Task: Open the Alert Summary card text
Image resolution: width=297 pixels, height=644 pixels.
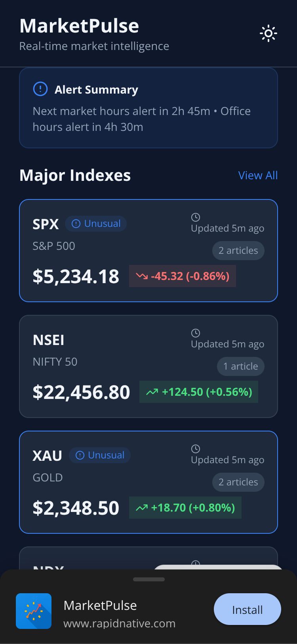Action: click(x=142, y=119)
